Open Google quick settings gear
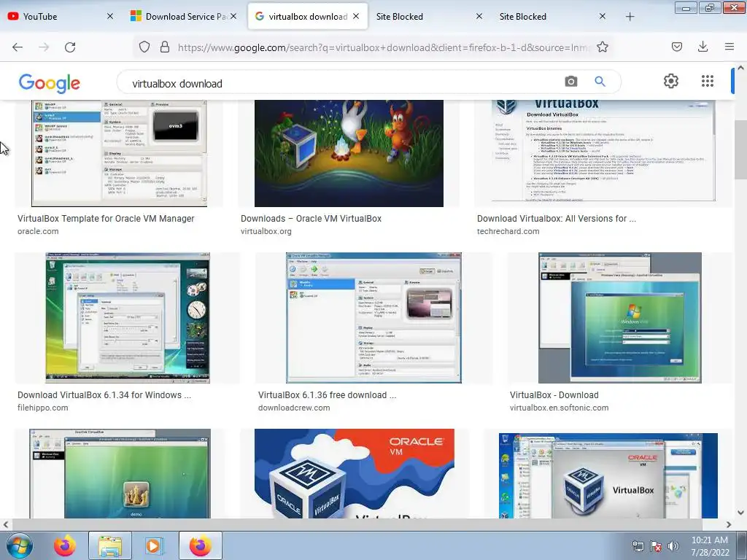 pos(671,82)
